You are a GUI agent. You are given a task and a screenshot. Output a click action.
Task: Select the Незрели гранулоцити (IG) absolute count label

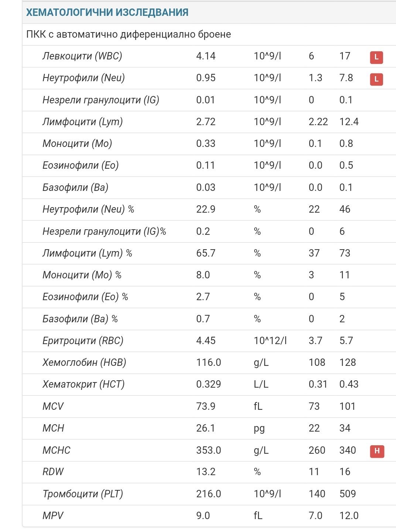pos(100,100)
